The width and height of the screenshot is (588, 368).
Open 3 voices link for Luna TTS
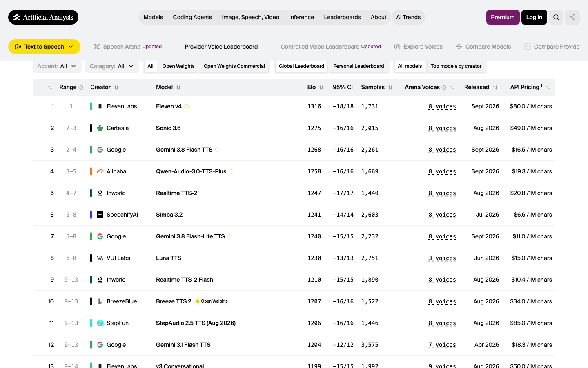[x=442, y=258]
